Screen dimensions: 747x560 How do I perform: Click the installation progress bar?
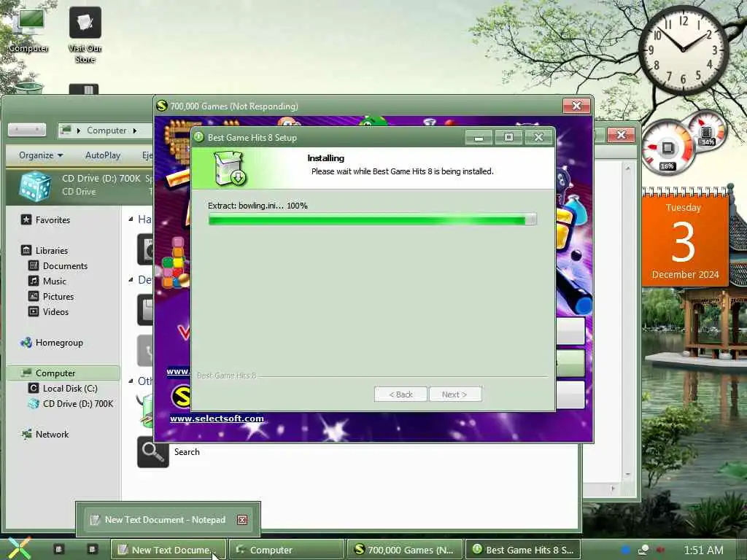(x=373, y=219)
